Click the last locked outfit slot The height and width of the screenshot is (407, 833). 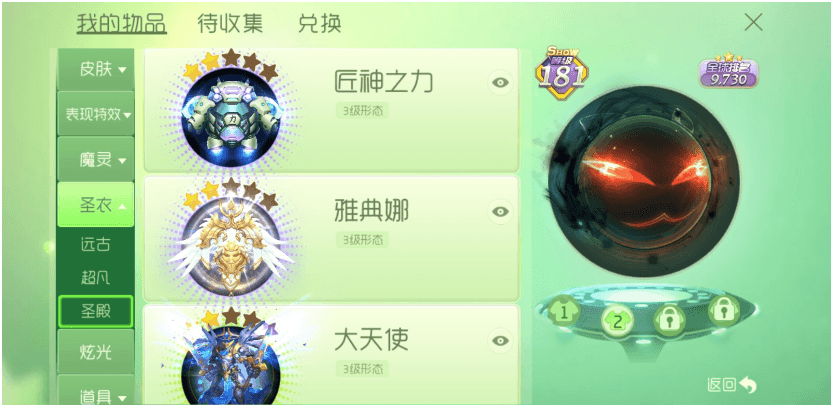724,310
